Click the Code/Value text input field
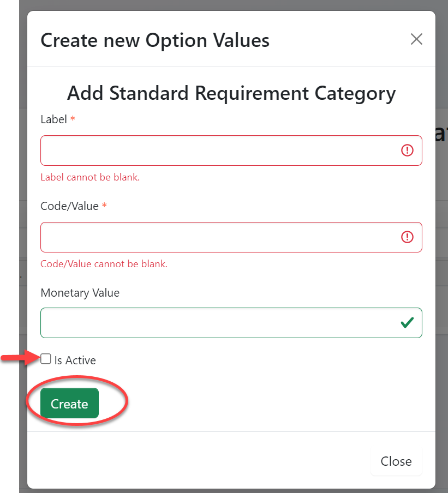This screenshot has height=493, width=448. point(218,237)
